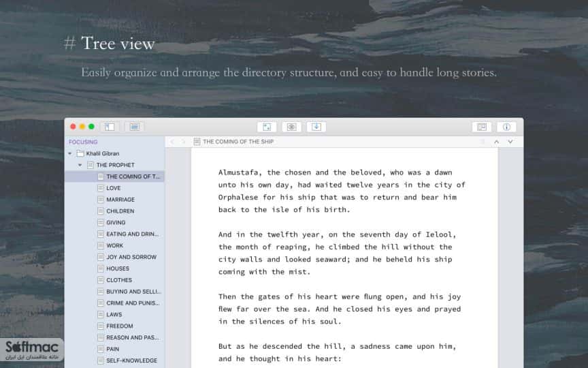Click the yellow minimize window button
This screenshot has width=588, height=368.
click(x=82, y=127)
